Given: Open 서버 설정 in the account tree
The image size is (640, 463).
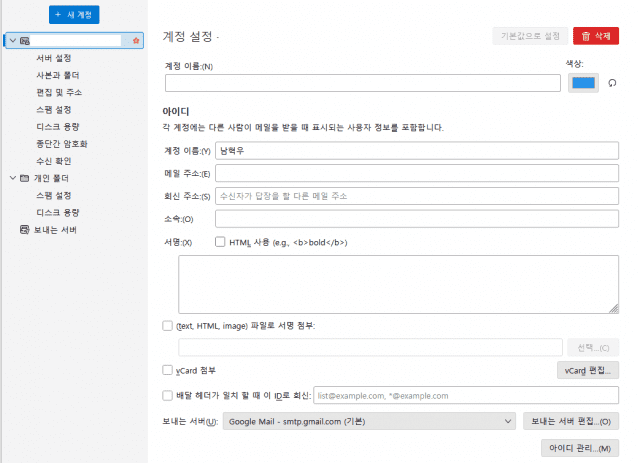Looking at the screenshot, I should [53, 58].
